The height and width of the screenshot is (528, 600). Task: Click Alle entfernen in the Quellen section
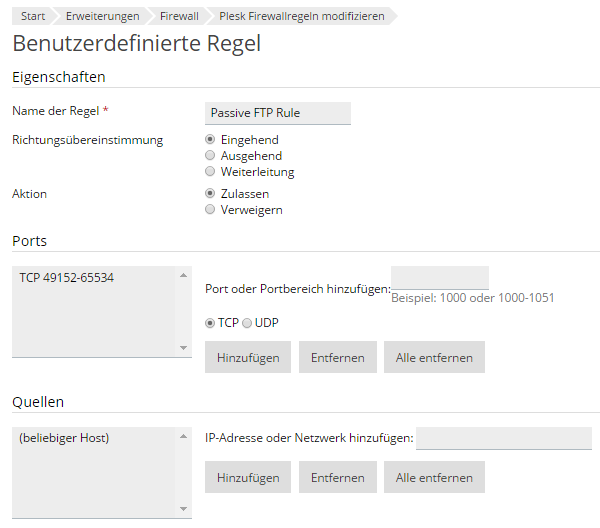(x=434, y=477)
